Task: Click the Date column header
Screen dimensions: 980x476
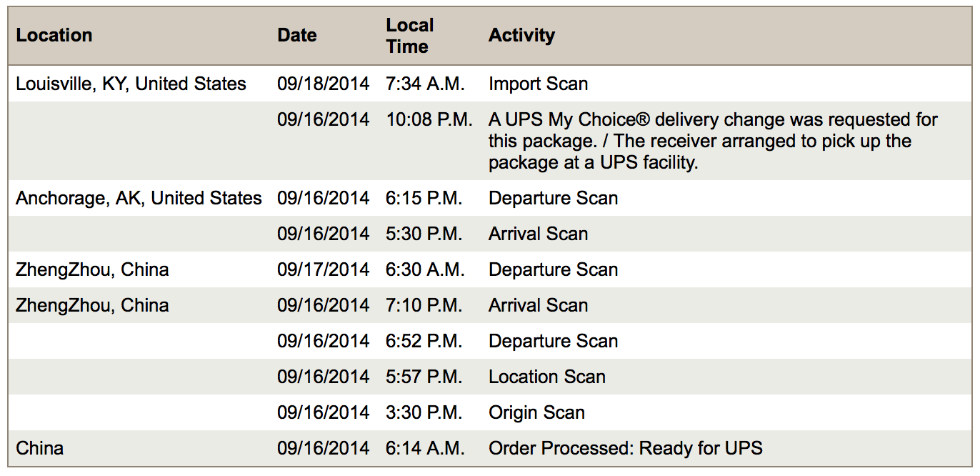Action: coord(296,36)
